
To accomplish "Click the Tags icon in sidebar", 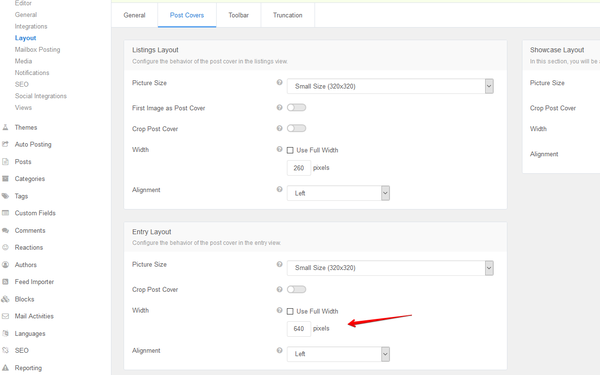I will [5, 196].
